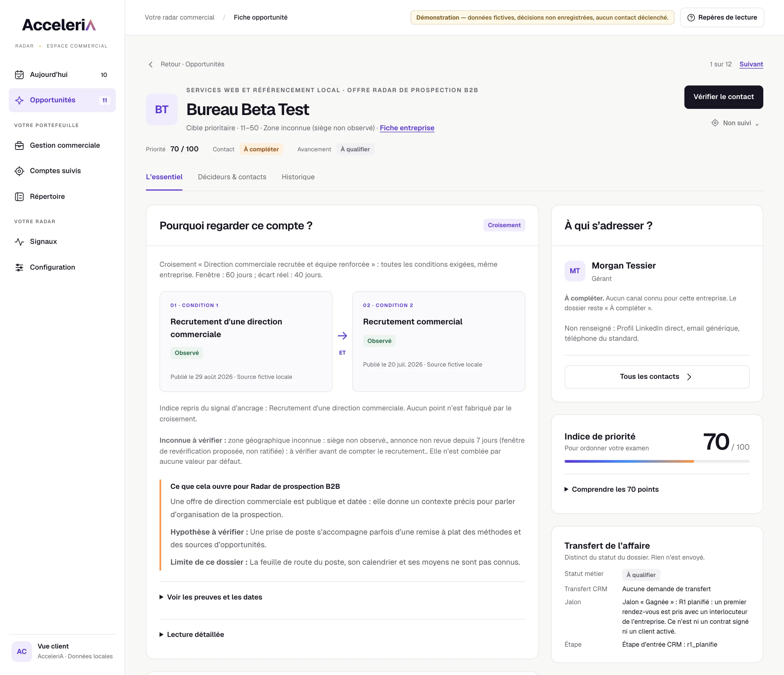Open the Historique tab
Screen dimensions: 784x675
[x=298, y=177]
